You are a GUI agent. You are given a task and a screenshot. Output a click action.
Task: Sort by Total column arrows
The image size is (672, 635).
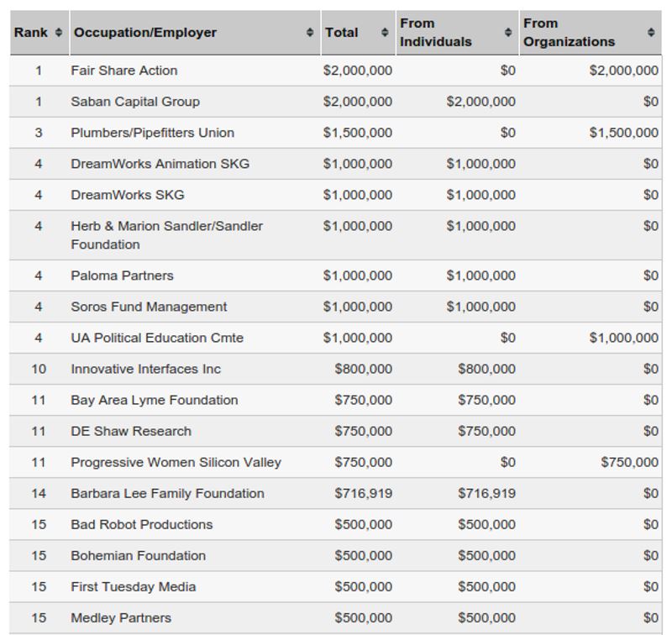385,33
